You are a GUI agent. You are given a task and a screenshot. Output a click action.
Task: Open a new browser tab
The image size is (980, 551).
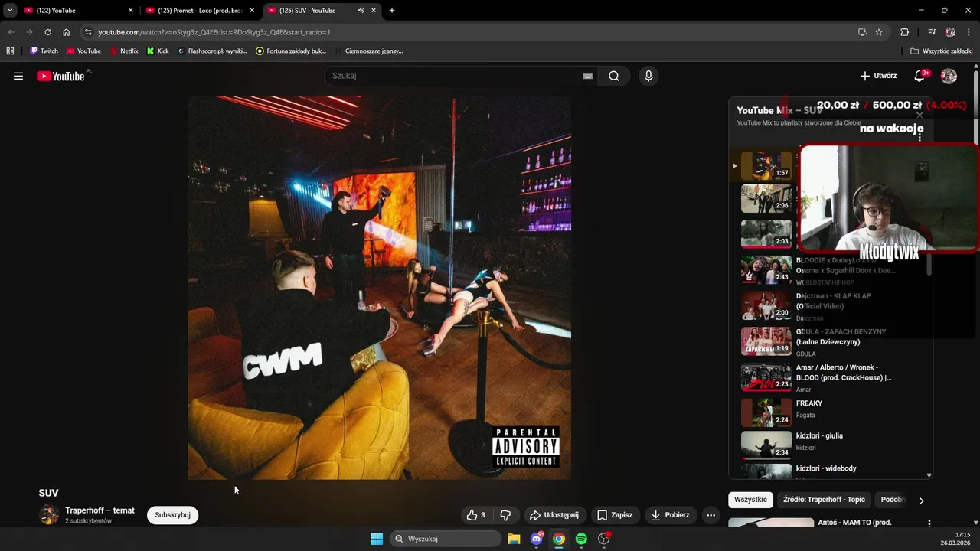click(x=392, y=11)
